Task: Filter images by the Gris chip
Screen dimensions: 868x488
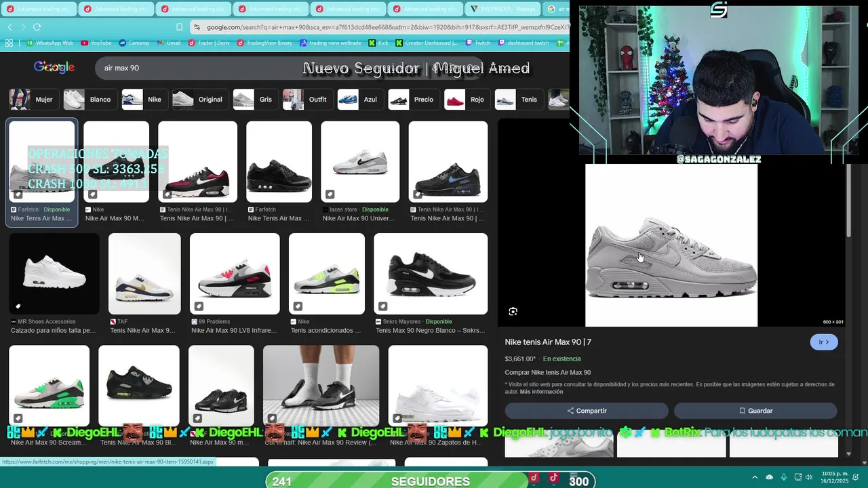Action: pyautogui.click(x=254, y=99)
